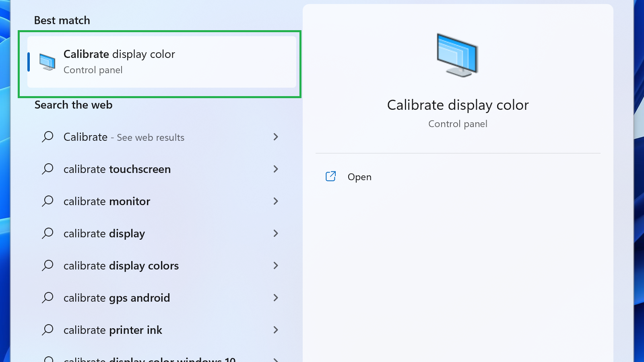
Task: Click the Calibrate display color monitor icon in Best match
Action: tap(47, 62)
